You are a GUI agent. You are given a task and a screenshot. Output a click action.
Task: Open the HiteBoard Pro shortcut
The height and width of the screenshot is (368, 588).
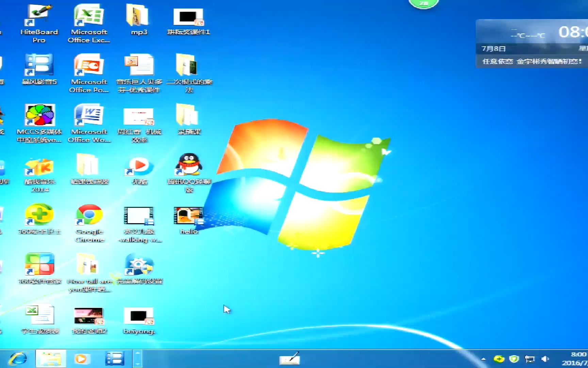pyautogui.click(x=39, y=23)
